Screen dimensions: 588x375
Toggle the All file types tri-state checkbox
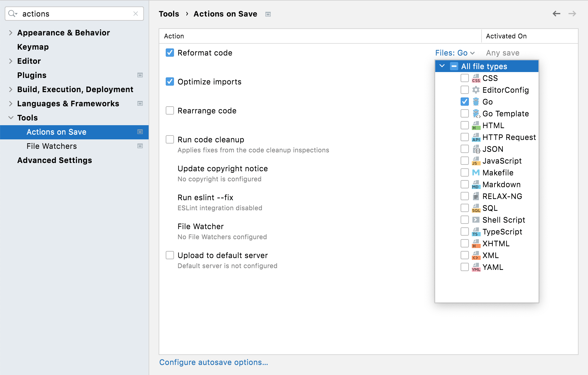pyautogui.click(x=454, y=66)
